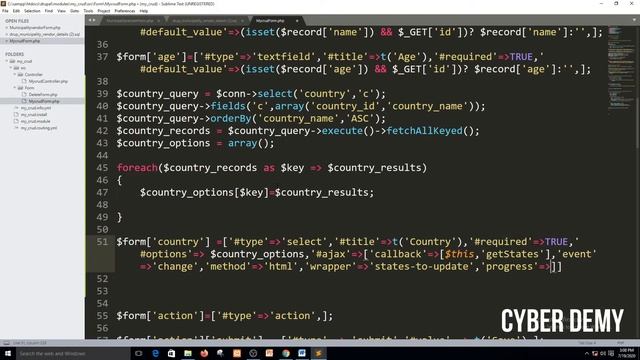Open the Edit menu
This screenshot has width=640, height=360.
(16, 11)
